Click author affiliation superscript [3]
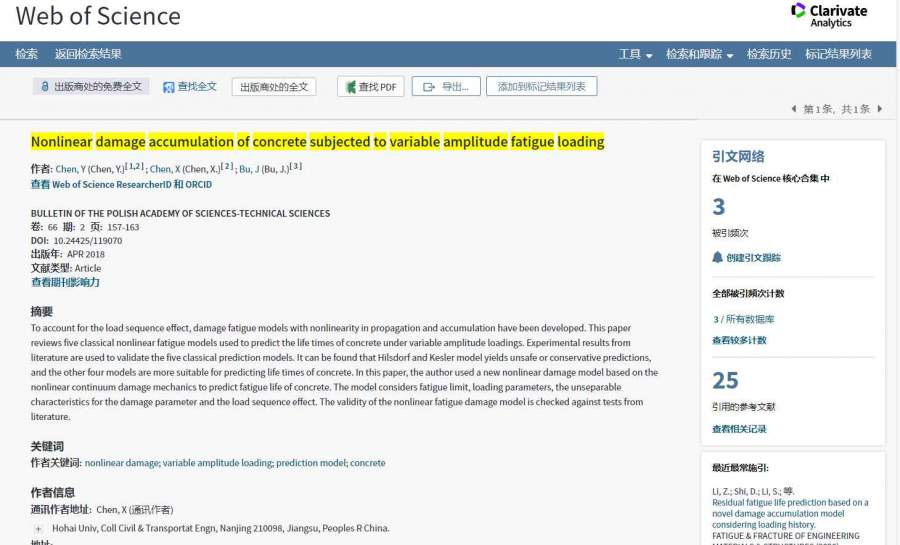This screenshot has width=900, height=545. coord(296,166)
